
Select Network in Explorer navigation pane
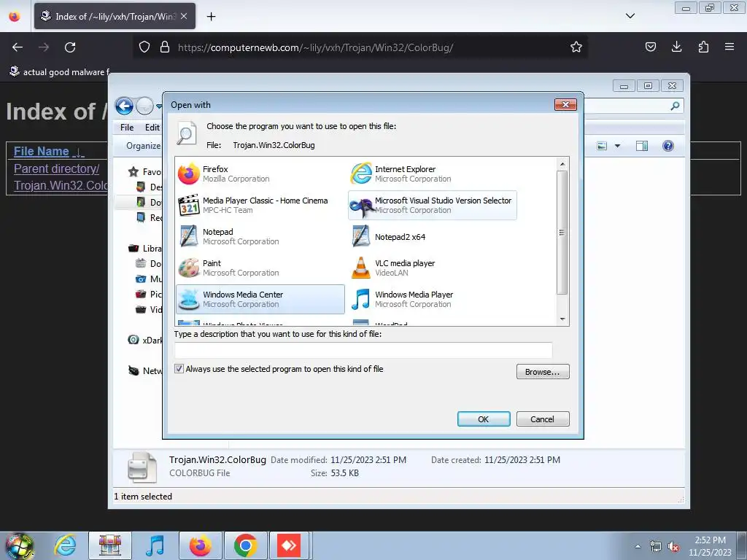145,370
